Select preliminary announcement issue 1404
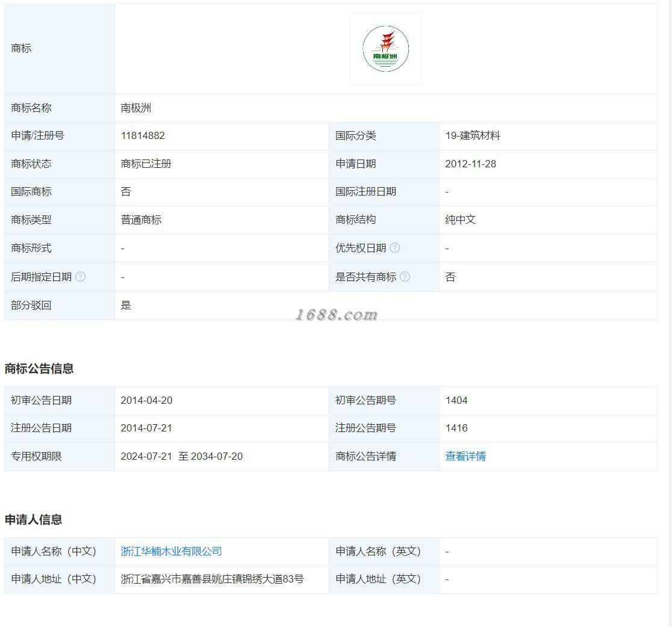The height and width of the screenshot is (627, 672). pos(456,400)
